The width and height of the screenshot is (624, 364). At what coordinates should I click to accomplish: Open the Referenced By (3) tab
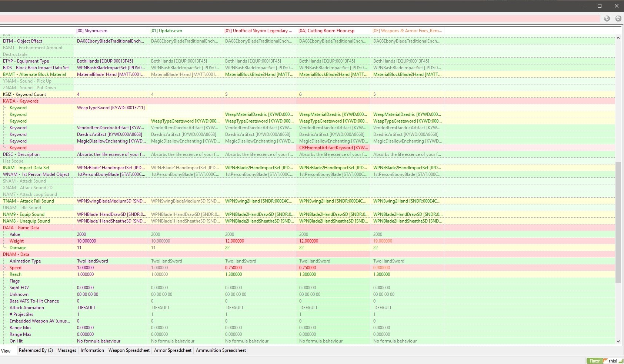coord(36,350)
